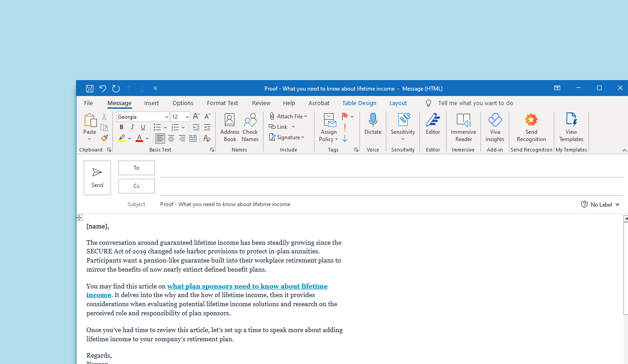Open the Immersive Reader
Viewport: 628px width, 364px height.
pos(463,127)
